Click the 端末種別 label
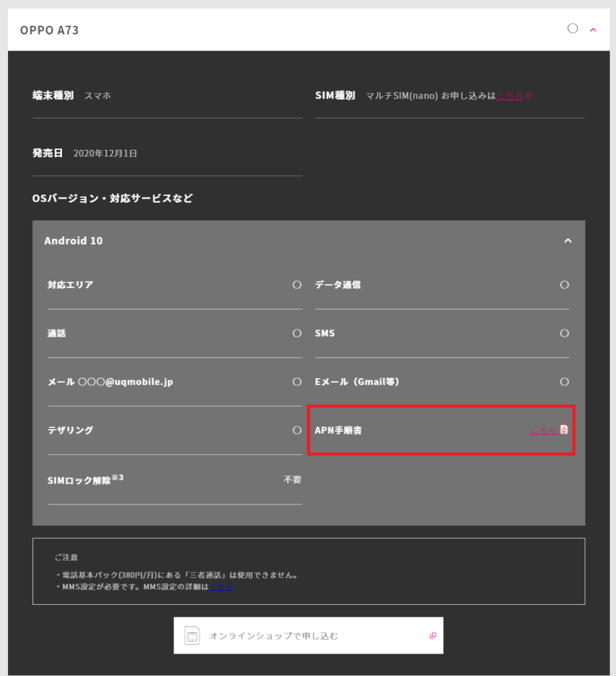The height and width of the screenshot is (676, 616). coord(53,95)
